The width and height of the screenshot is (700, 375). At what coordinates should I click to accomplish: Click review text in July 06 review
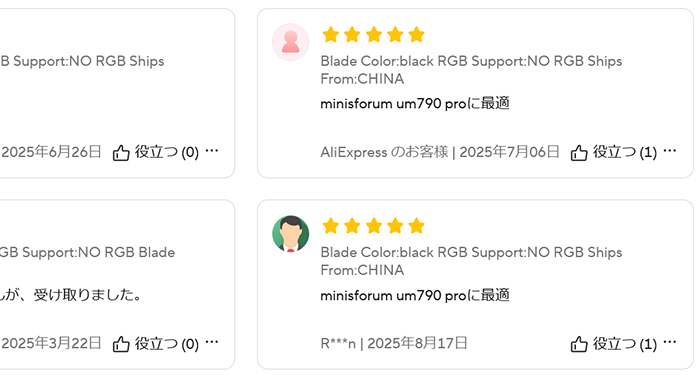tap(415, 104)
